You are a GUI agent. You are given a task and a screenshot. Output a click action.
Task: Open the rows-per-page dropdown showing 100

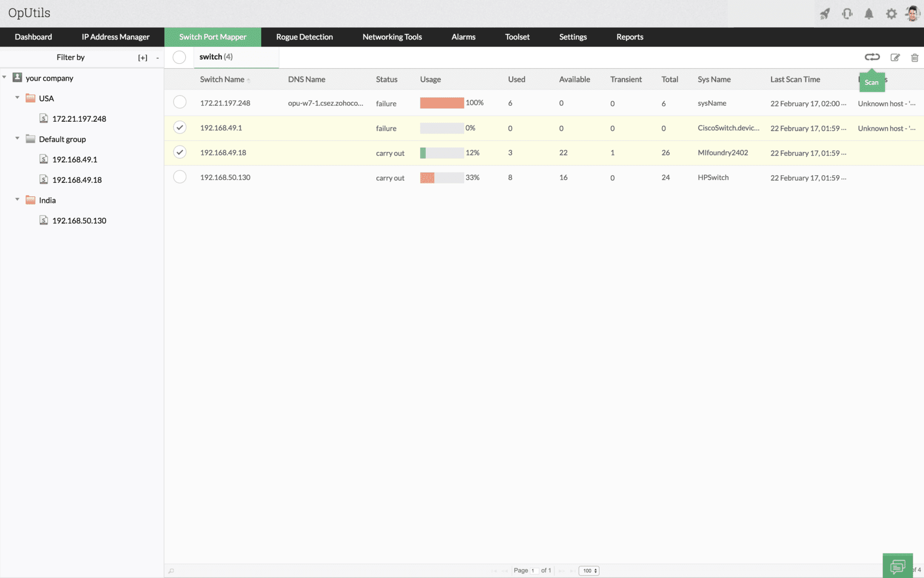(589, 571)
